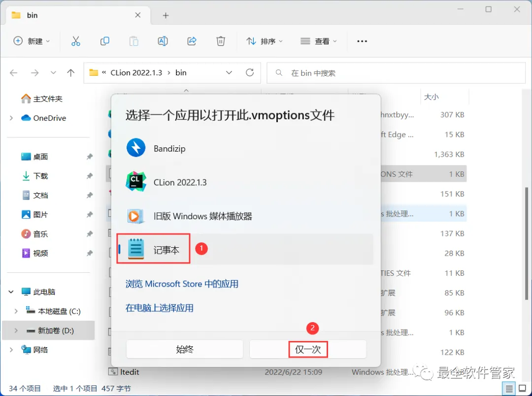Click the Paste clipboard icon
The image size is (532, 396).
[133, 41]
